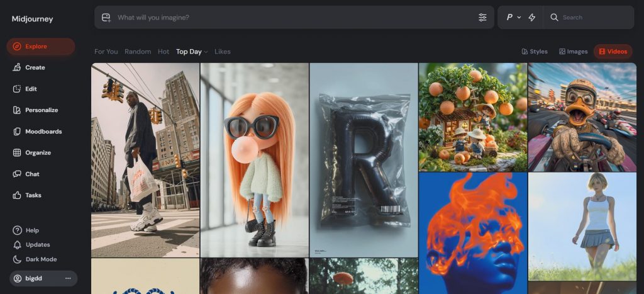Click the lightning bolt fast mode icon

tap(531, 17)
